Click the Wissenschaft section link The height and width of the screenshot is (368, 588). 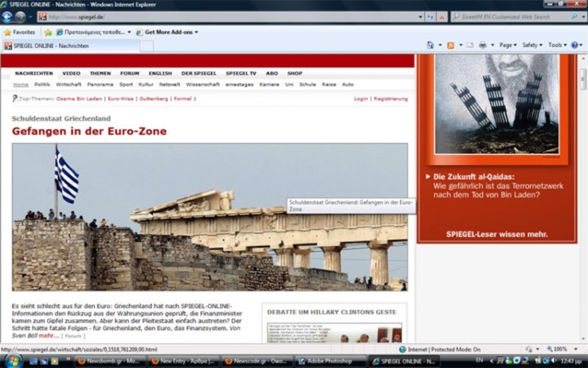203,84
